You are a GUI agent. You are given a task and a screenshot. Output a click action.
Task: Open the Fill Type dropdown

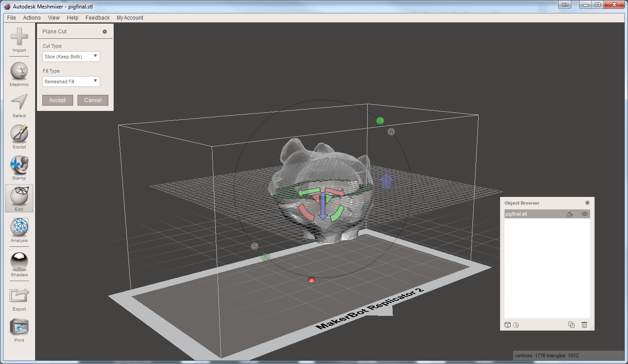[x=71, y=82]
